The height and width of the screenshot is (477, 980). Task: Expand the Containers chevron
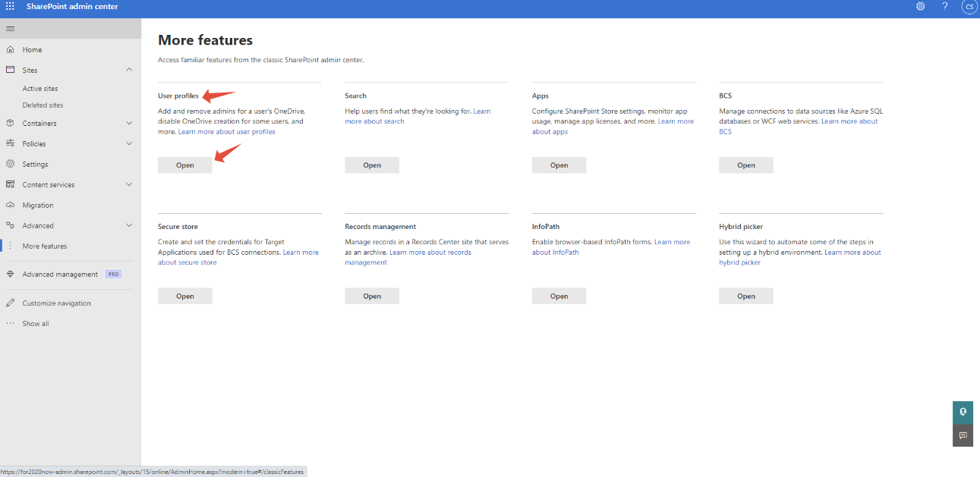point(129,123)
